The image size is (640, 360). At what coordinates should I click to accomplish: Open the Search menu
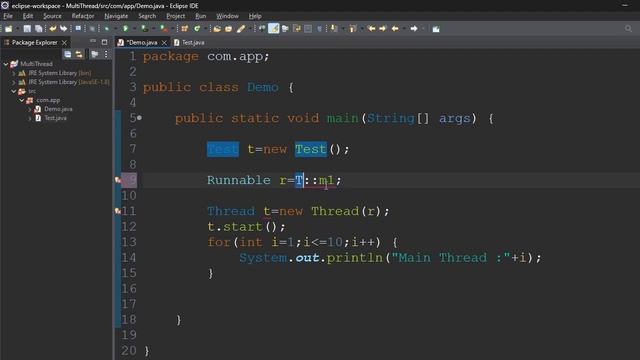pos(147,16)
